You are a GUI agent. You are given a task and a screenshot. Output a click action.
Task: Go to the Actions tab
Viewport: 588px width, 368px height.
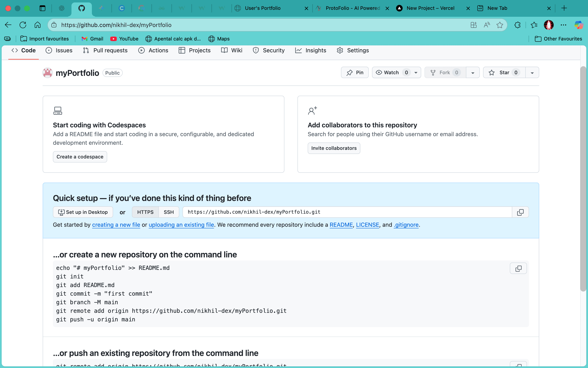[153, 50]
